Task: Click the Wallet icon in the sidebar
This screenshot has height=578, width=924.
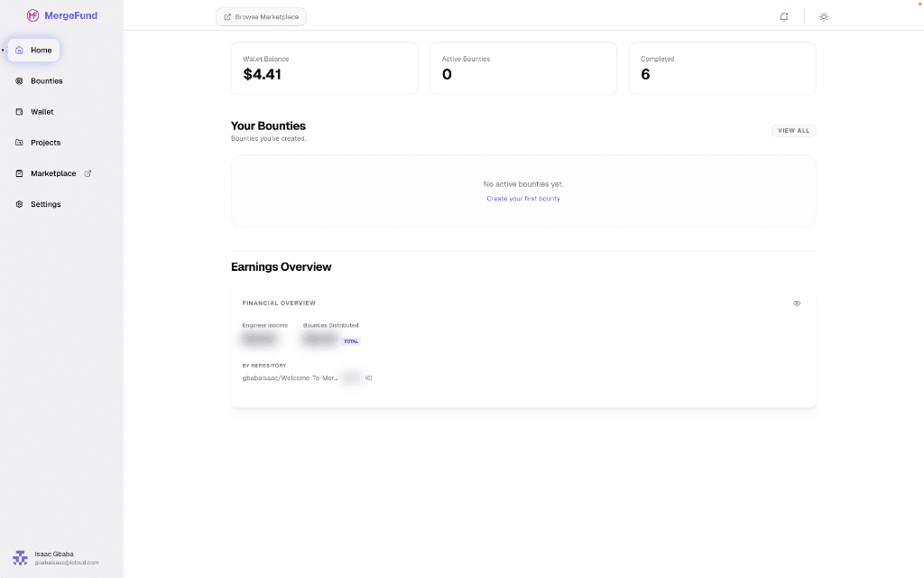Action: coord(19,111)
